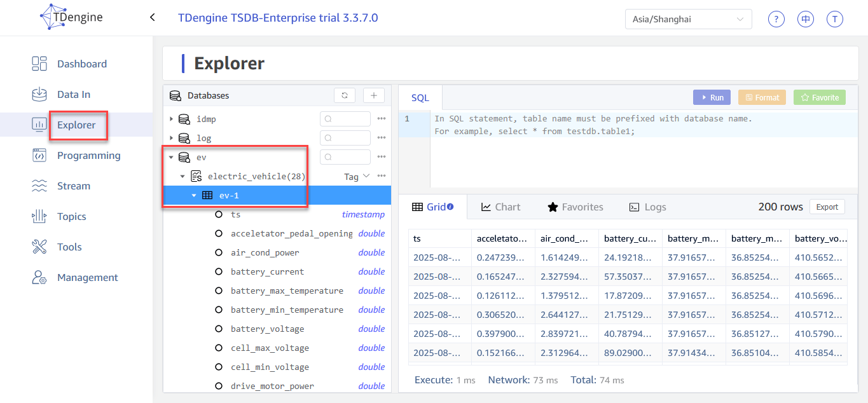The height and width of the screenshot is (403, 868).
Task: Run the SQL statement
Action: coord(712,97)
